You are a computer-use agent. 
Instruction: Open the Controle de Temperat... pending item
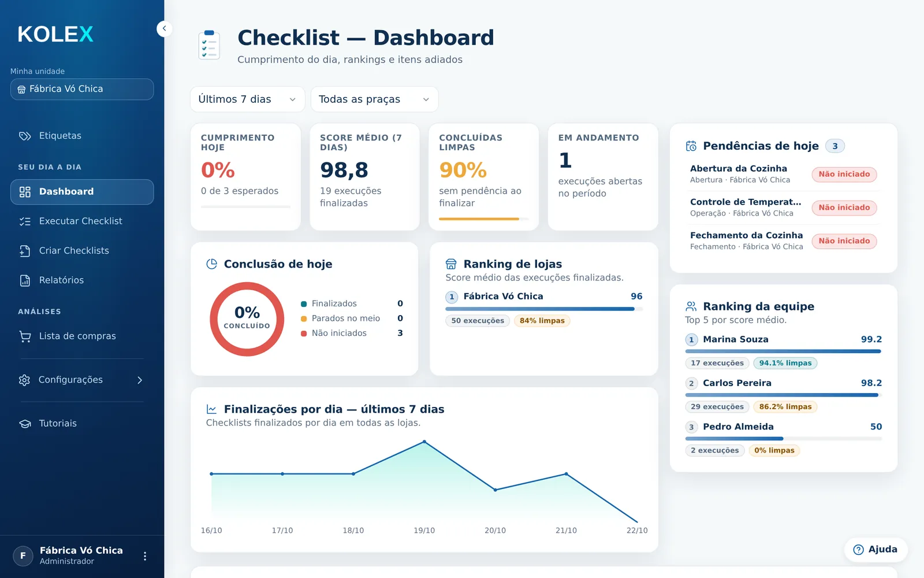tap(784, 208)
